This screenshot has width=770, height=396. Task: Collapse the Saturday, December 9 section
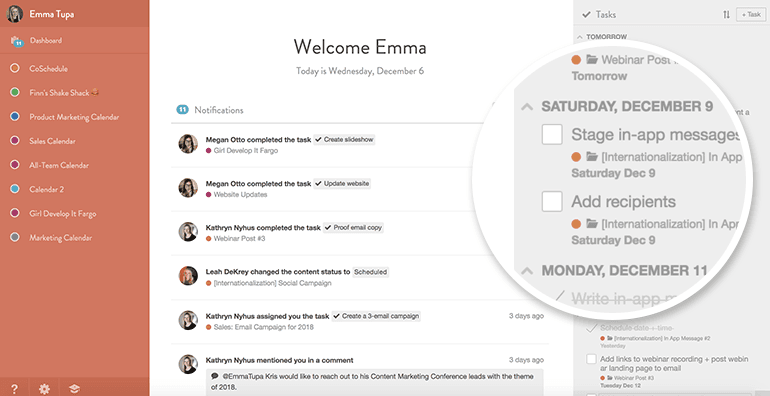point(527,107)
